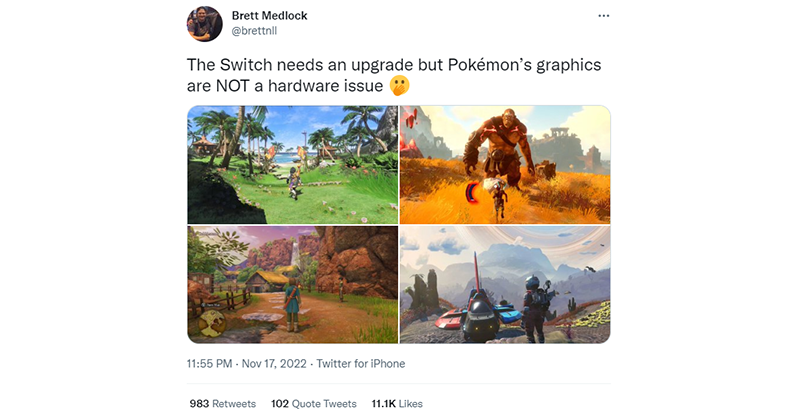
Task: Click the Twitter for iPhone source link
Action: click(361, 364)
